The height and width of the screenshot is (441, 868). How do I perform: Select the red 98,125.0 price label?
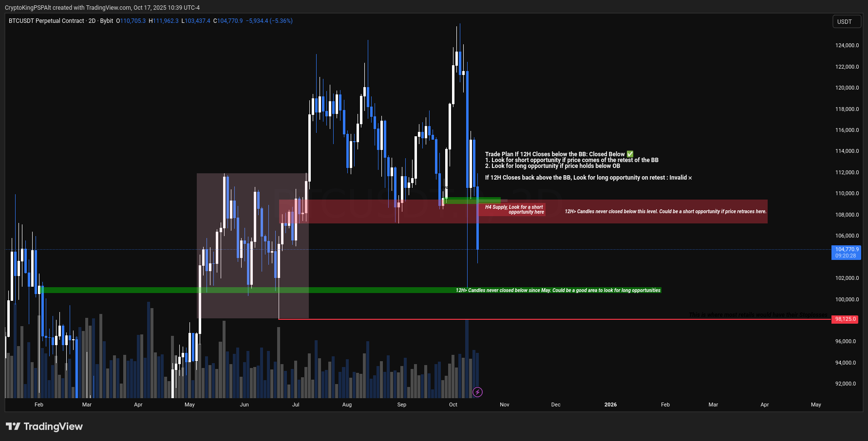pyautogui.click(x=845, y=319)
